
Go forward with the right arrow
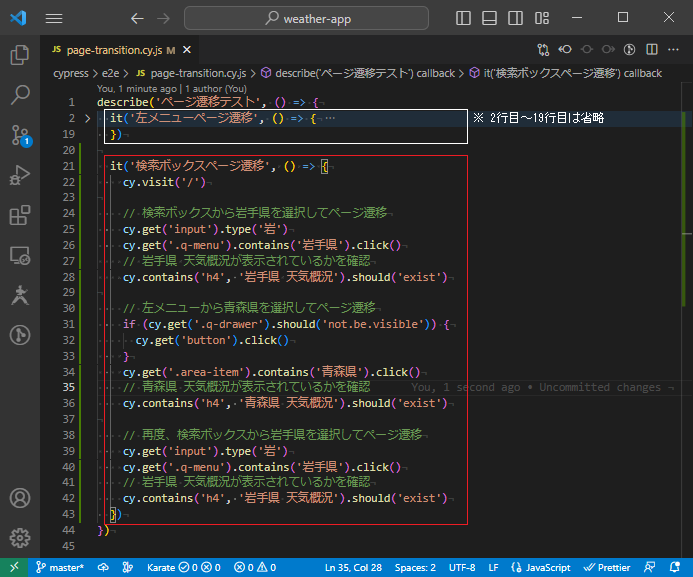point(163,18)
